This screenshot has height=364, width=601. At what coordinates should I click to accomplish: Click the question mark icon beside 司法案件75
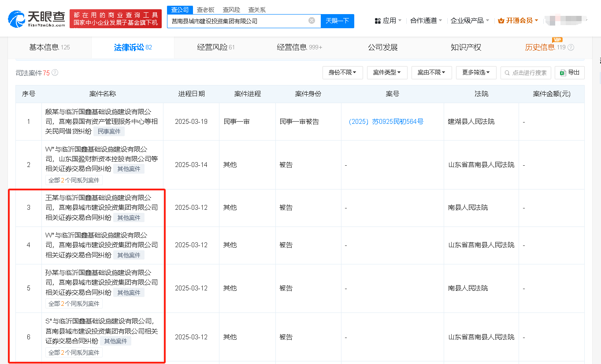point(55,72)
